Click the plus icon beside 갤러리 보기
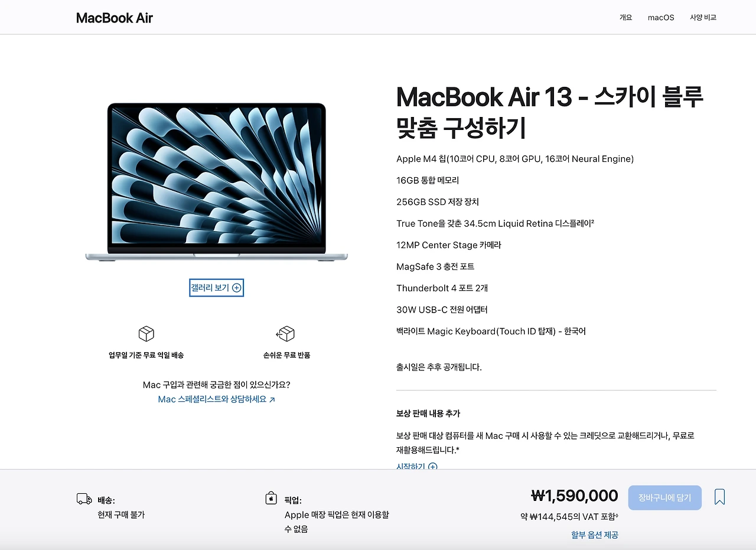This screenshot has width=756, height=550. coord(237,288)
